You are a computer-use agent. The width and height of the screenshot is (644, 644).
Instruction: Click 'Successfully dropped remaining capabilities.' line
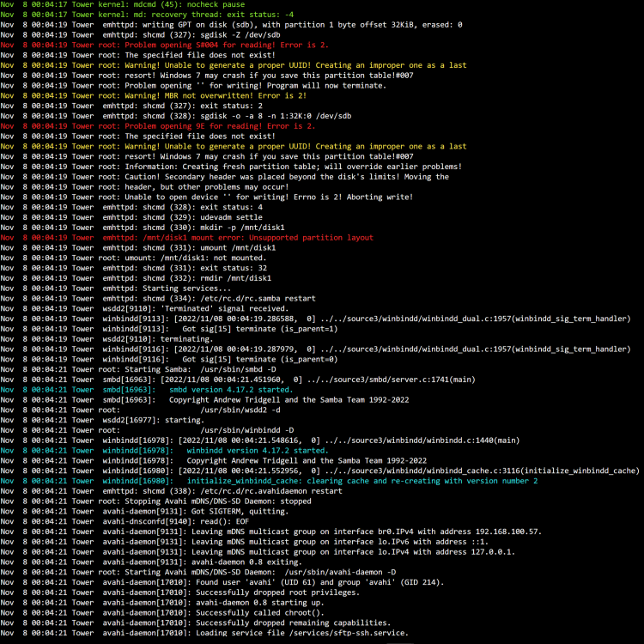click(196, 623)
